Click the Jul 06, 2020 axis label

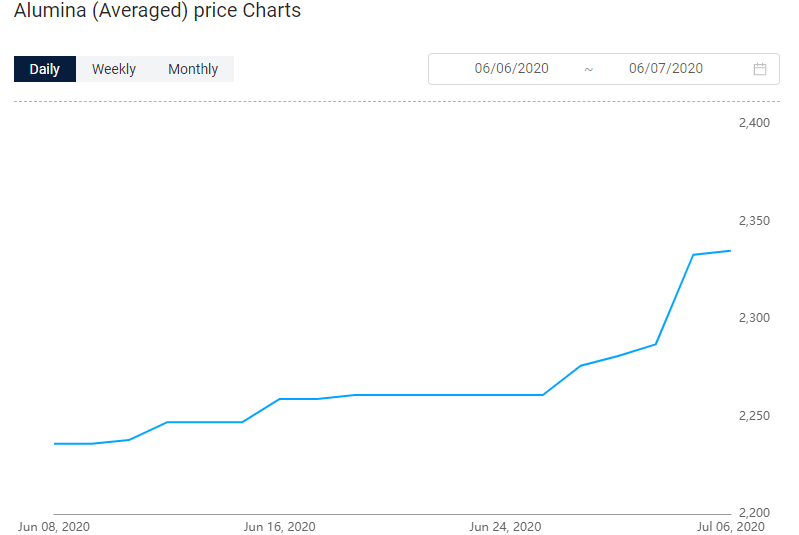click(731, 527)
